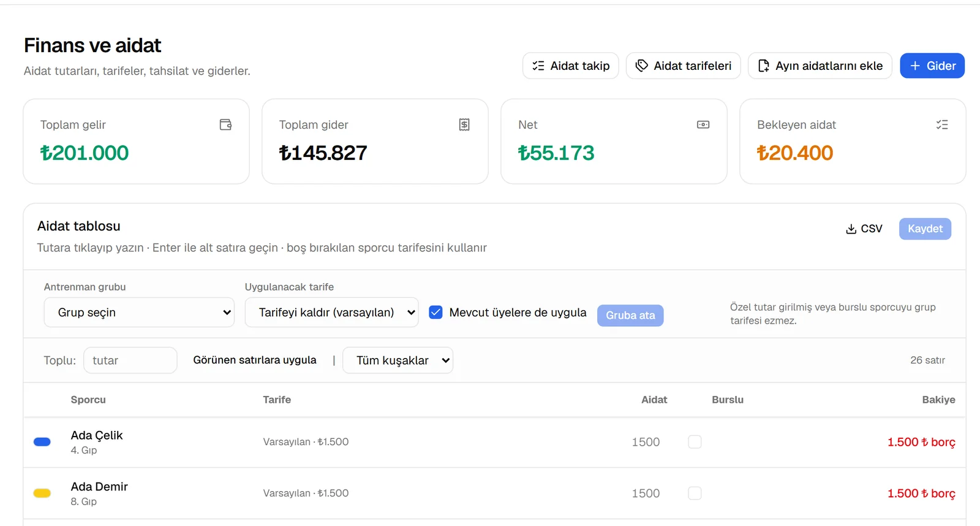Screen dimensions: 980x526
Task: Click the blue belt swatch for Ada Çelik
Action: 42,441
